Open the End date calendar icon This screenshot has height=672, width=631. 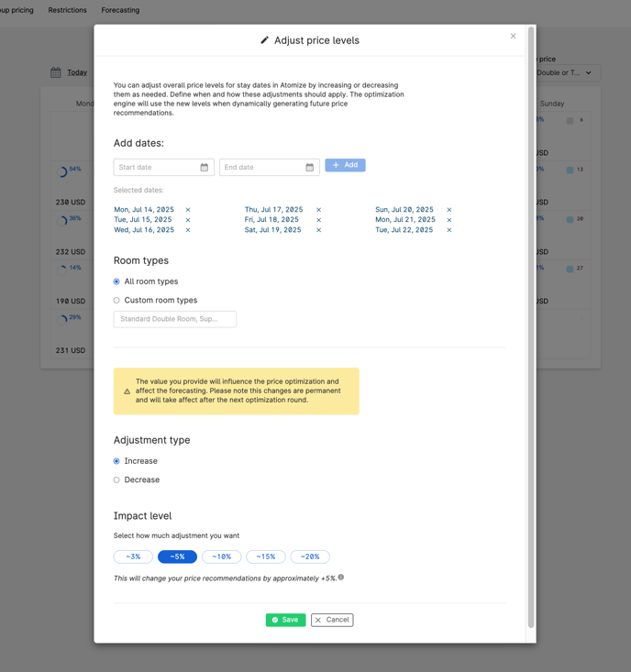click(309, 167)
